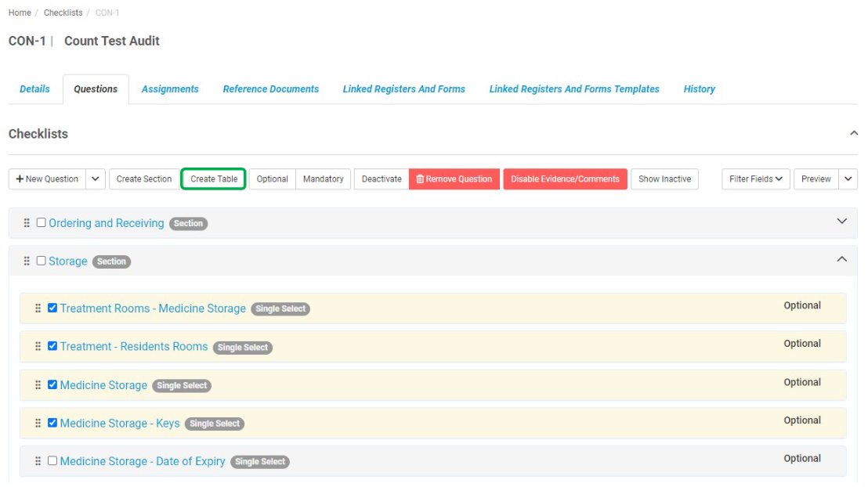The image size is (868, 487).
Task: Collapse the Storage section
Action: [x=842, y=259]
